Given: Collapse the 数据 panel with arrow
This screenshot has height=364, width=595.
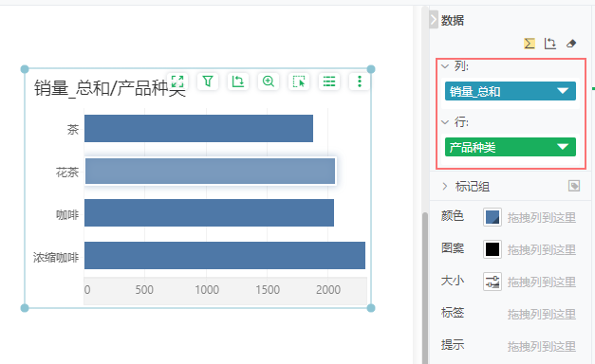Looking at the screenshot, I should pyautogui.click(x=434, y=20).
